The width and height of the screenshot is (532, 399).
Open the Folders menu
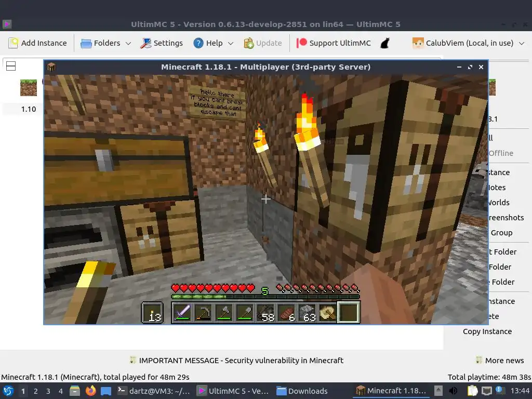[105, 43]
